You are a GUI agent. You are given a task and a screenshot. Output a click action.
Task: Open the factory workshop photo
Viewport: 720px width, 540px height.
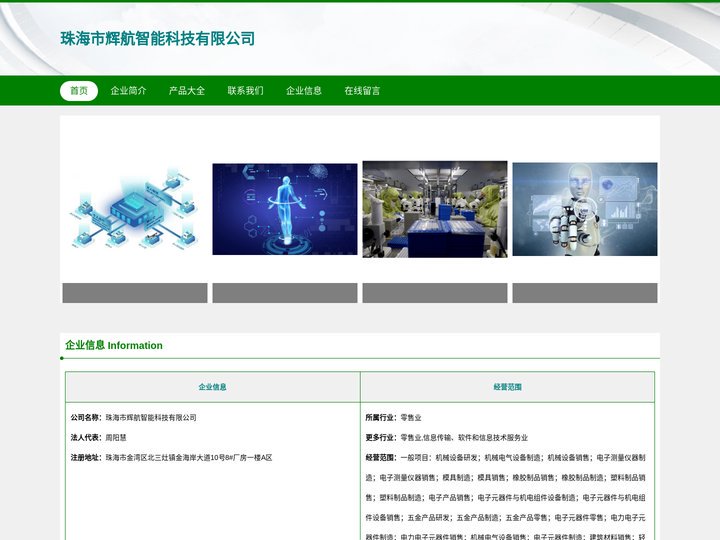point(435,209)
